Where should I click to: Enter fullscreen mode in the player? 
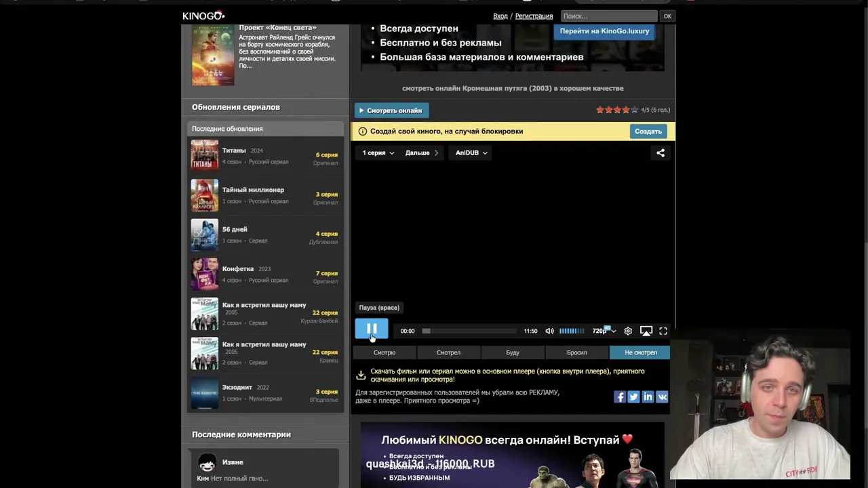[x=663, y=331]
